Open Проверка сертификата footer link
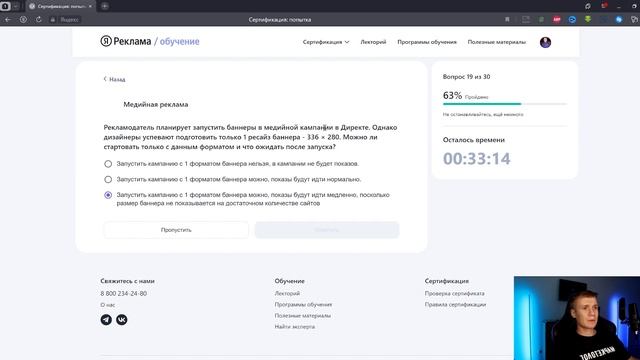Image resolution: width=640 pixels, height=360 pixels. [455, 293]
